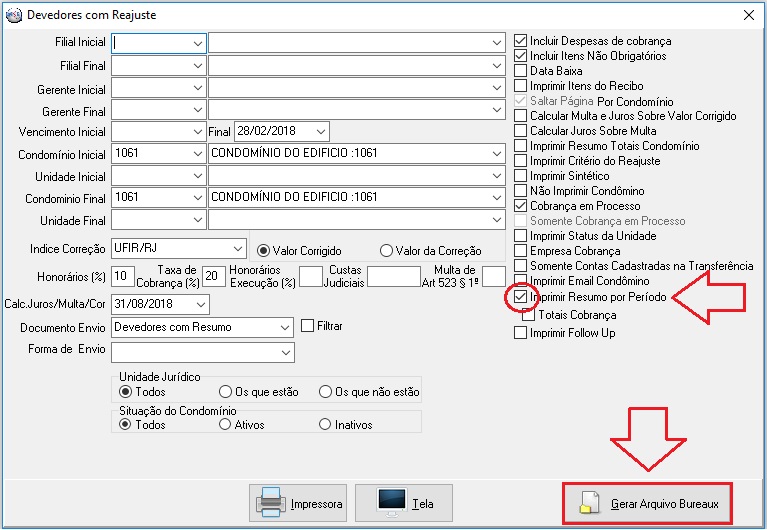Choose Os que estão radio option
Screen dimensions: 767x530
[x=225, y=392]
